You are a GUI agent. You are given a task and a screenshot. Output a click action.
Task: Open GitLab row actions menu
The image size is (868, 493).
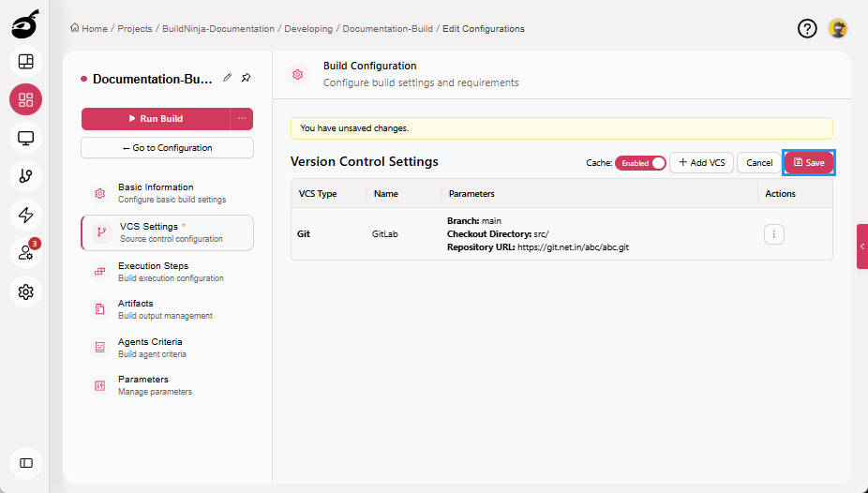(774, 234)
